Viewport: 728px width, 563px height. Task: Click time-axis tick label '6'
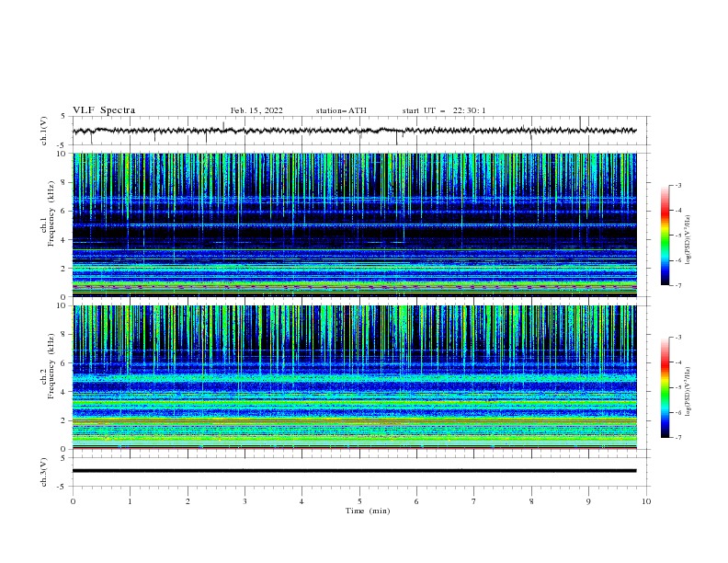(416, 501)
